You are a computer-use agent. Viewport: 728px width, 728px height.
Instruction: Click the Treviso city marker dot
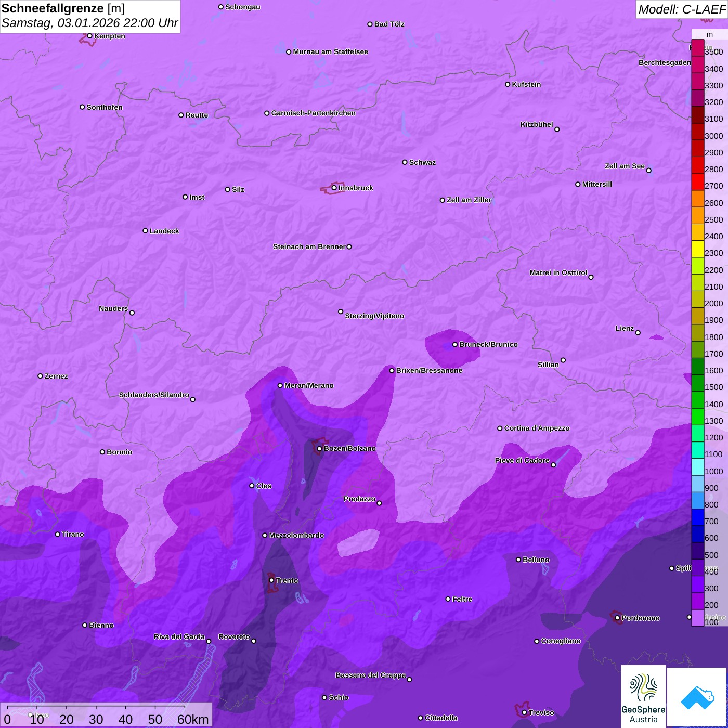(524, 712)
